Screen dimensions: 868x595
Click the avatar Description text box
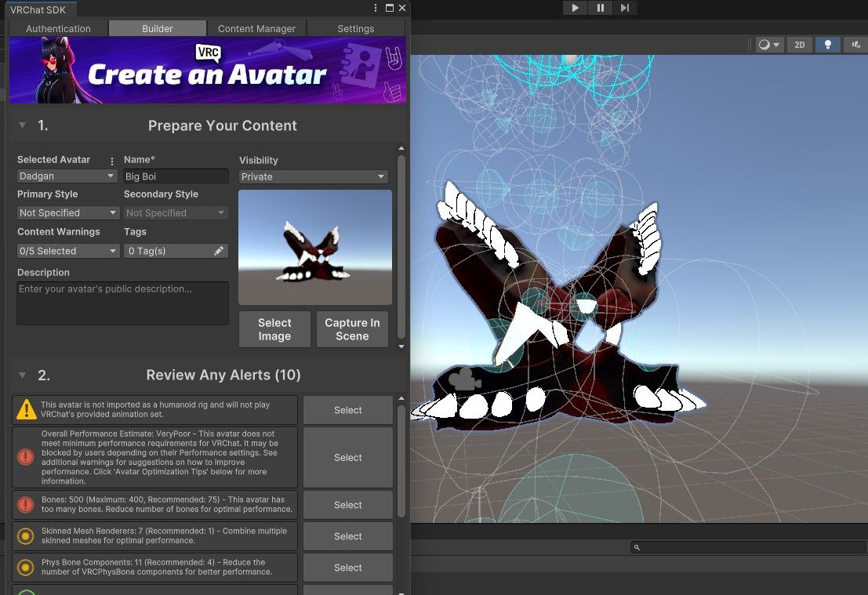tap(122, 303)
